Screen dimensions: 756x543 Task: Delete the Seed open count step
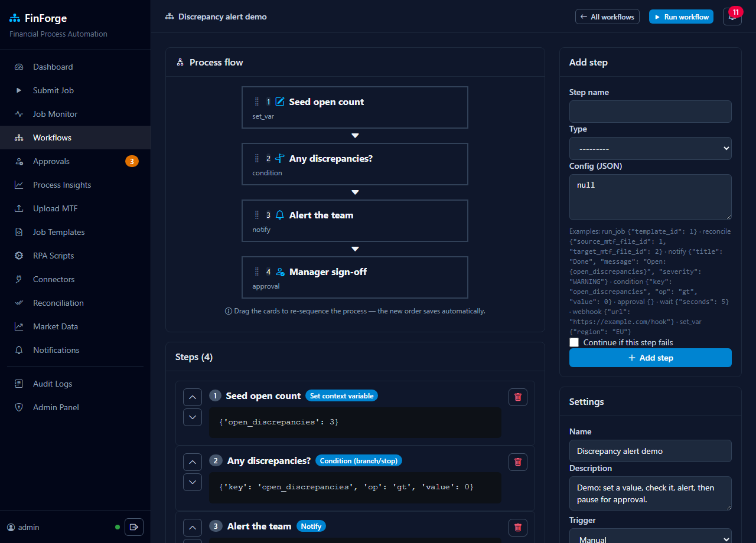518,397
